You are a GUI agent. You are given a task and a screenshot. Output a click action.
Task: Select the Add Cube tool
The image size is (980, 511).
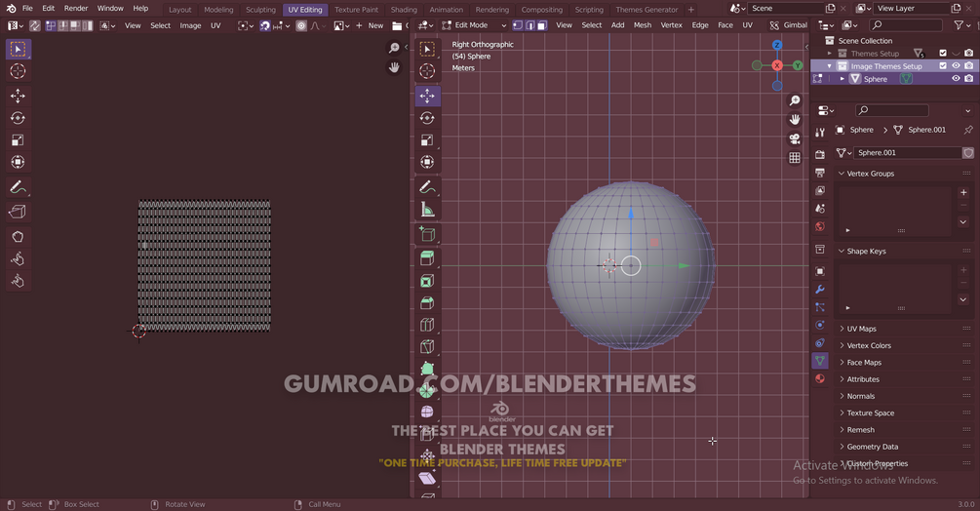427,234
